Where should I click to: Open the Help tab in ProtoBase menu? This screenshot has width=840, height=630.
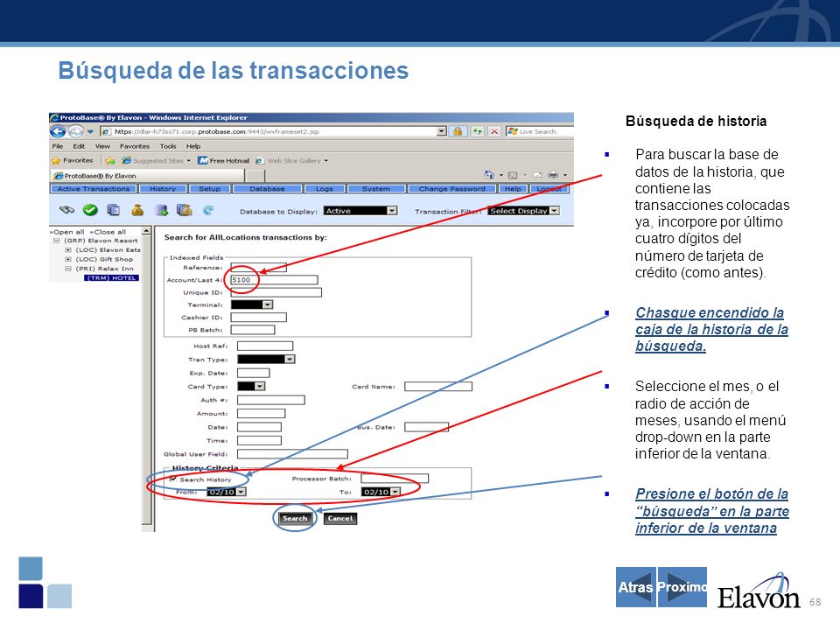pyautogui.click(x=513, y=189)
